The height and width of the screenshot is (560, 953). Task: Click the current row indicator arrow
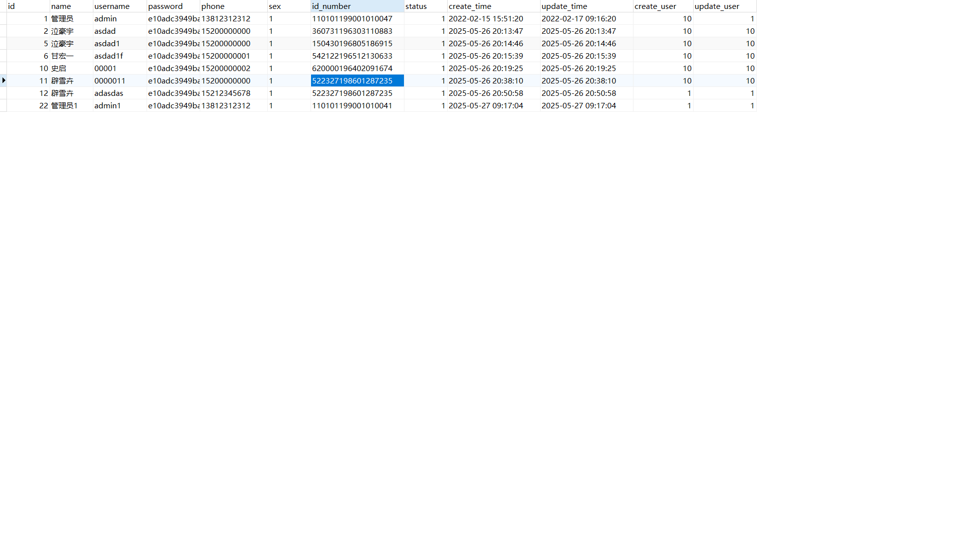(x=3, y=80)
